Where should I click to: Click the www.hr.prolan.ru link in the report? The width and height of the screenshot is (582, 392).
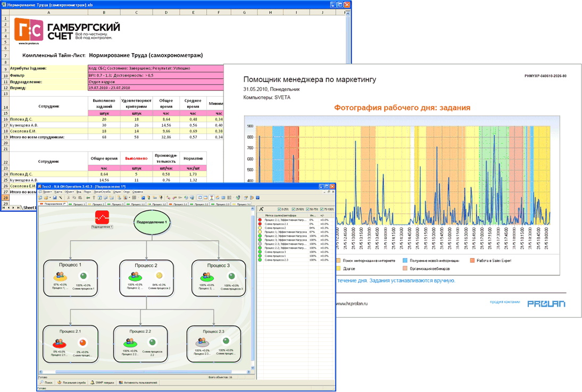coord(352,304)
